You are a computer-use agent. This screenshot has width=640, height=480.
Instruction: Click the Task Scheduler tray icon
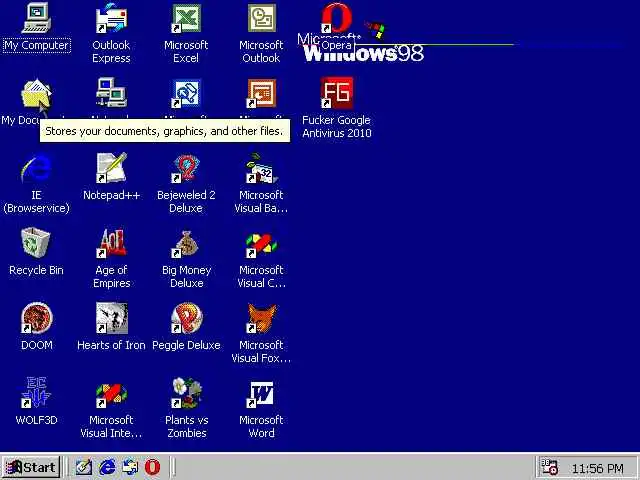click(x=549, y=467)
